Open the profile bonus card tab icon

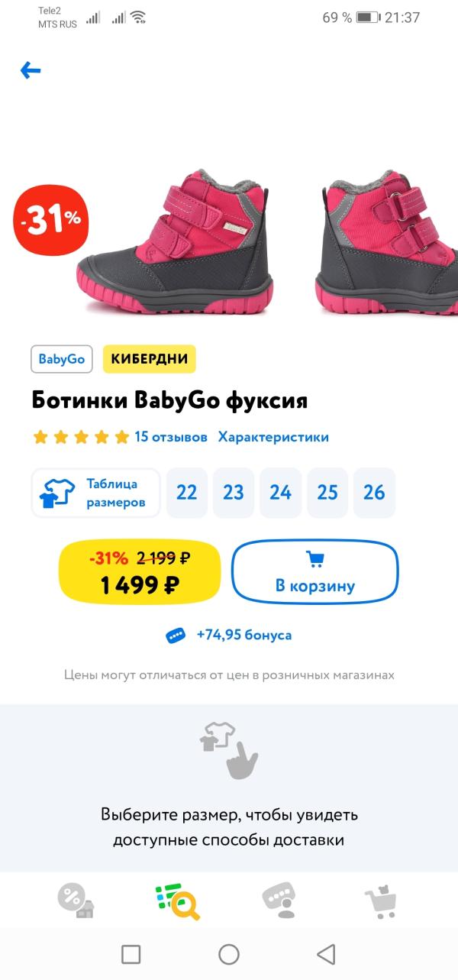[x=279, y=901]
